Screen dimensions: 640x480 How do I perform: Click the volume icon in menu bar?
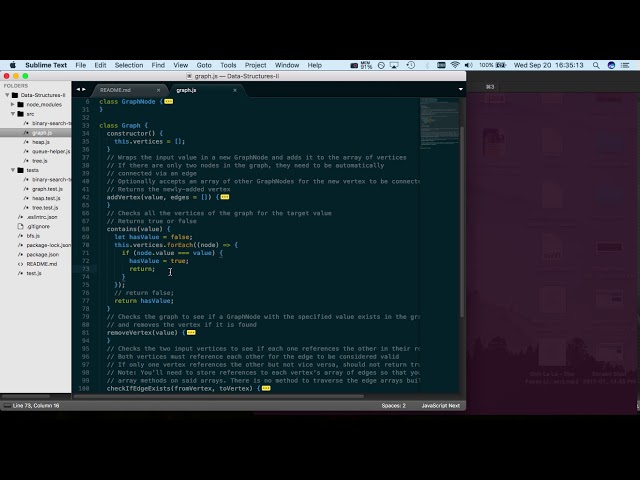468,65
